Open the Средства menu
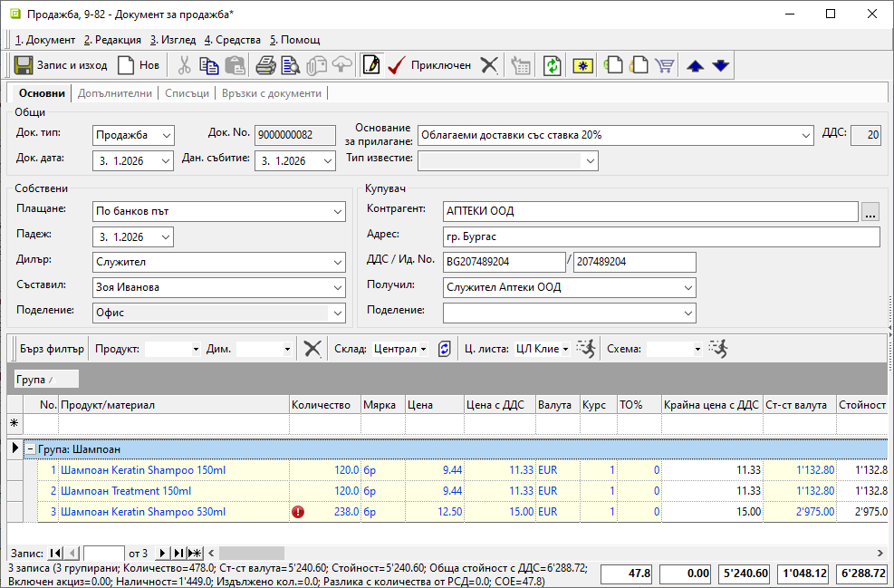The height and width of the screenshot is (588, 894). (x=232, y=40)
